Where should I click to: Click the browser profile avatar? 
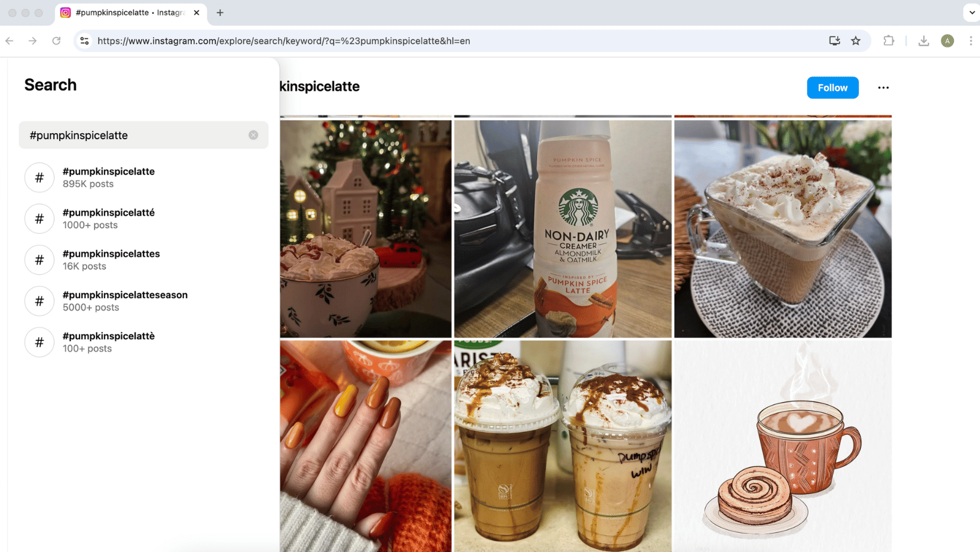(x=947, y=41)
